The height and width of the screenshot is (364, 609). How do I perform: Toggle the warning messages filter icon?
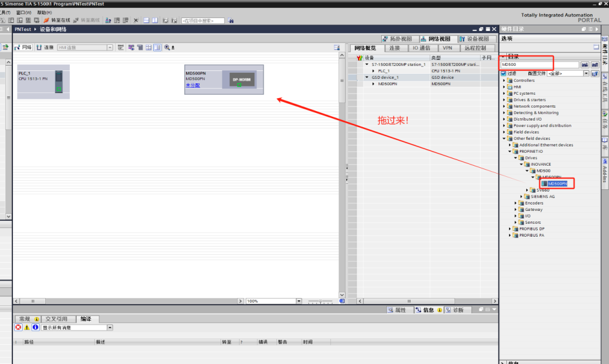[27, 327]
